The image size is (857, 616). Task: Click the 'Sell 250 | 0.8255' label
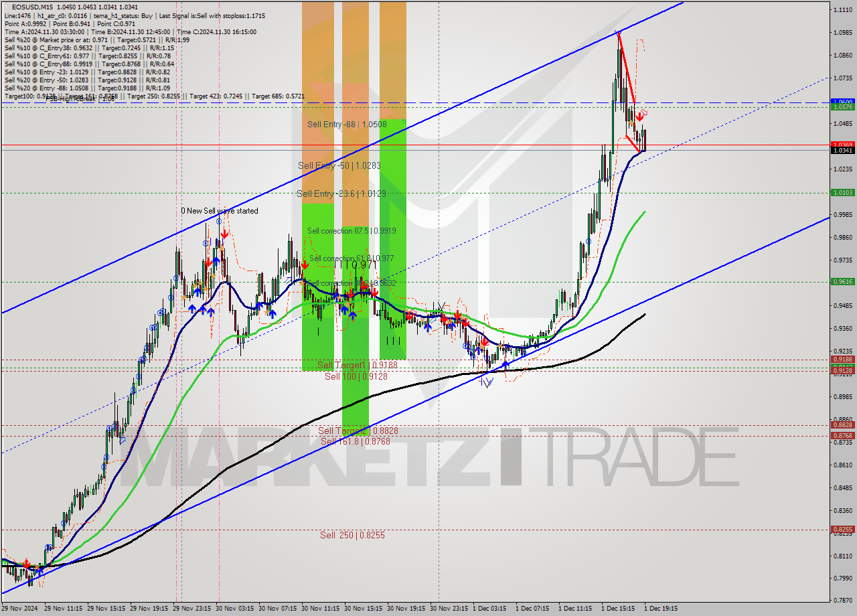pos(352,535)
